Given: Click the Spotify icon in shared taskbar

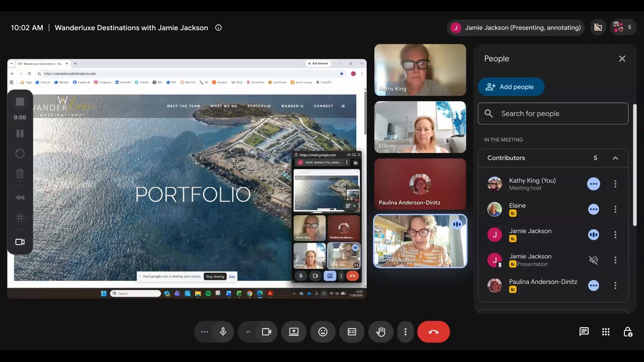Looking at the screenshot, I should (208, 294).
